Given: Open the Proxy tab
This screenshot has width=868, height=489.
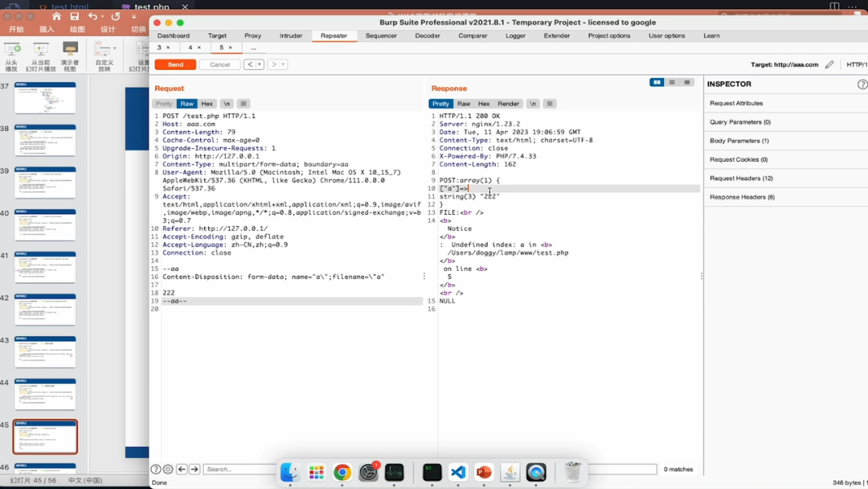Looking at the screenshot, I should (x=252, y=35).
